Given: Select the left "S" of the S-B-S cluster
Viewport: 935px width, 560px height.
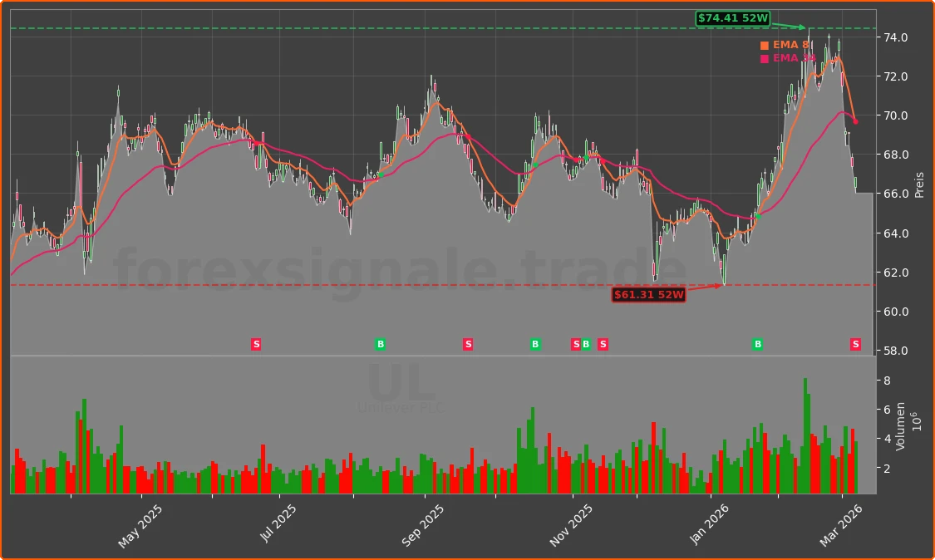Looking at the screenshot, I should (575, 343).
